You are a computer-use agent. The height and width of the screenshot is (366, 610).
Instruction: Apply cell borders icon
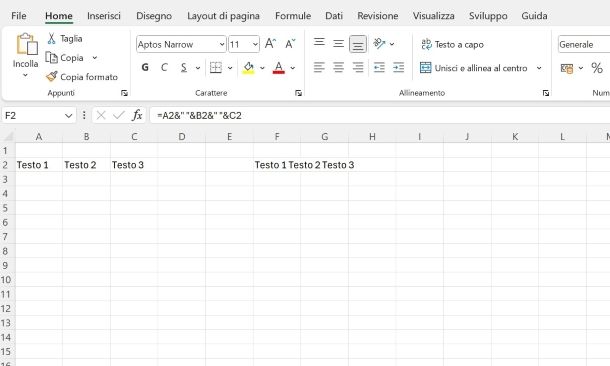click(216, 68)
